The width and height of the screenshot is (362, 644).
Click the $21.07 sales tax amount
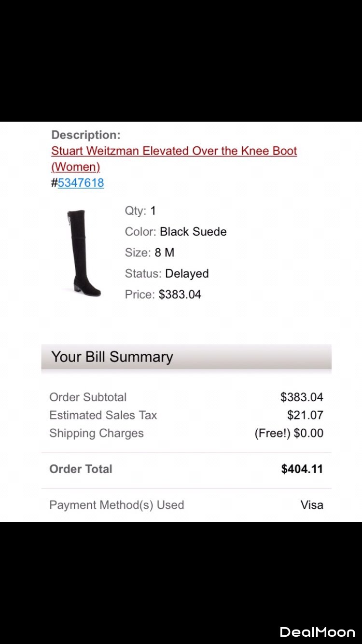305,415
